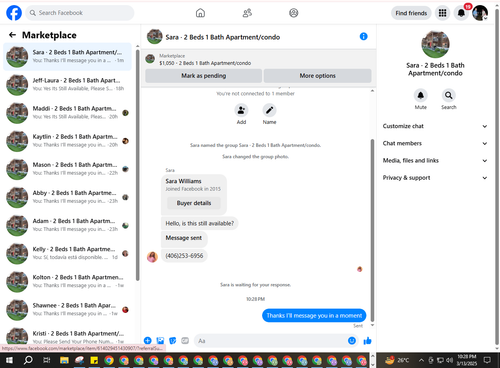Image resolution: width=500 pixels, height=368 pixels.
Task: Click the "Hello, is this still available?" message
Action: [200, 223]
